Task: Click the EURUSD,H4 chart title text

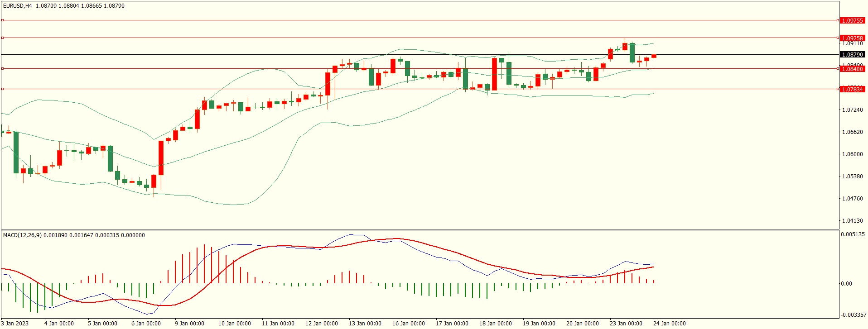Action: [x=18, y=6]
